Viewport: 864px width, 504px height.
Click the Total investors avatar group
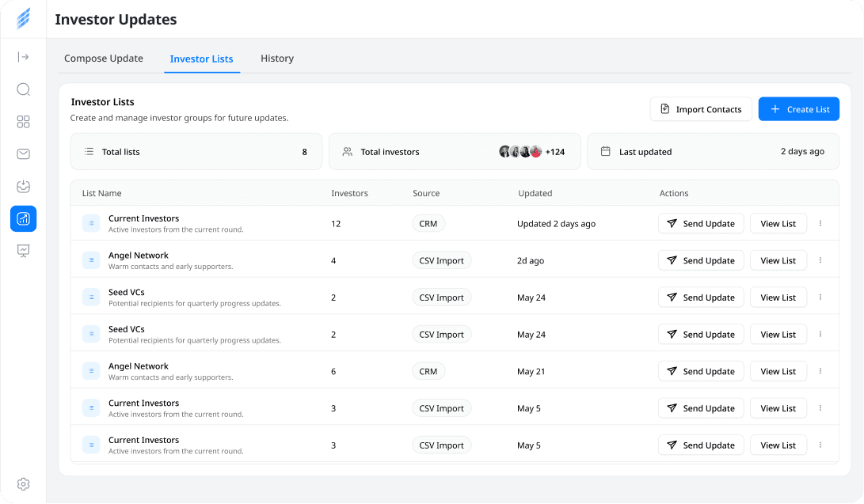pyautogui.click(x=521, y=151)
